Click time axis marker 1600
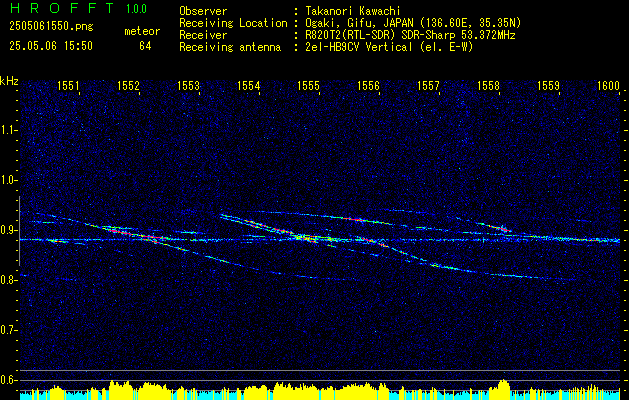The image size is (629, 400). click(609, 85)
